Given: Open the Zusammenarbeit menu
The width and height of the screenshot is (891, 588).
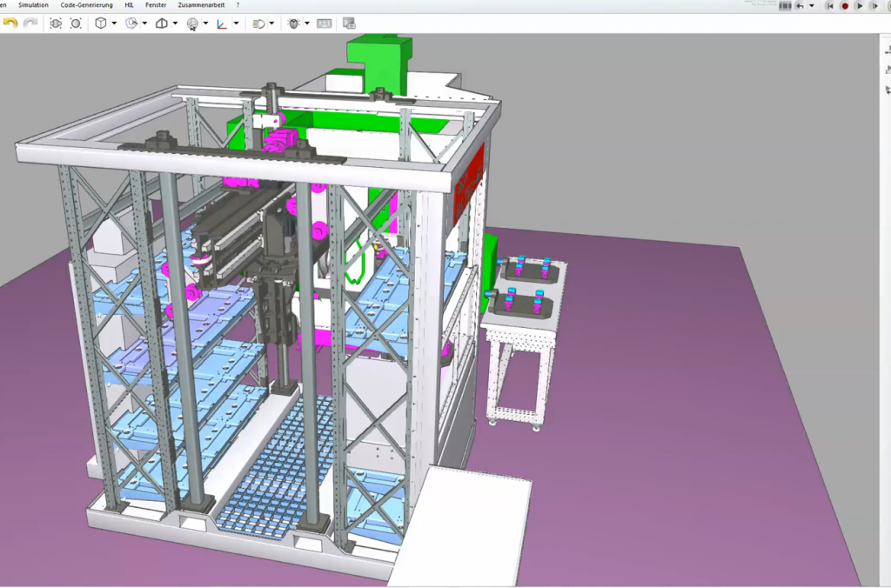Looking at the screenshot, I should pos(200,5).
